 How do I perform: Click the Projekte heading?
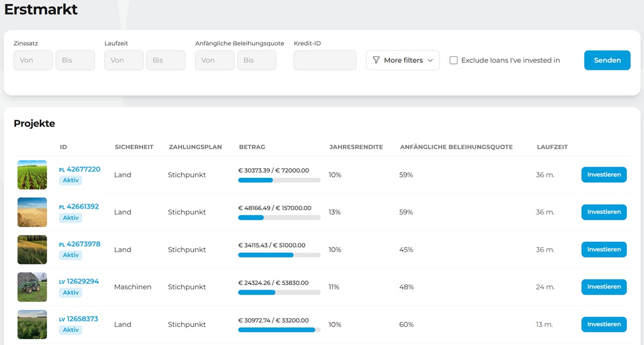34,123
